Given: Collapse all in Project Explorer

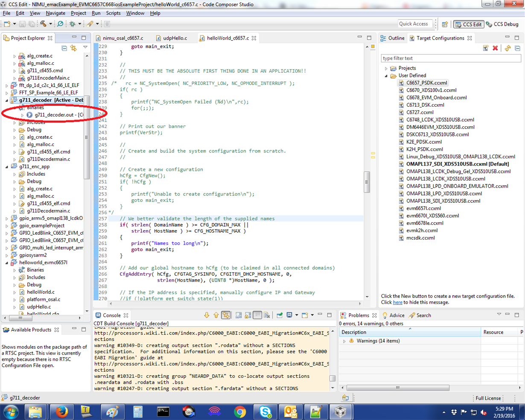Looking at the screenshot, I should tap(64, 48).
